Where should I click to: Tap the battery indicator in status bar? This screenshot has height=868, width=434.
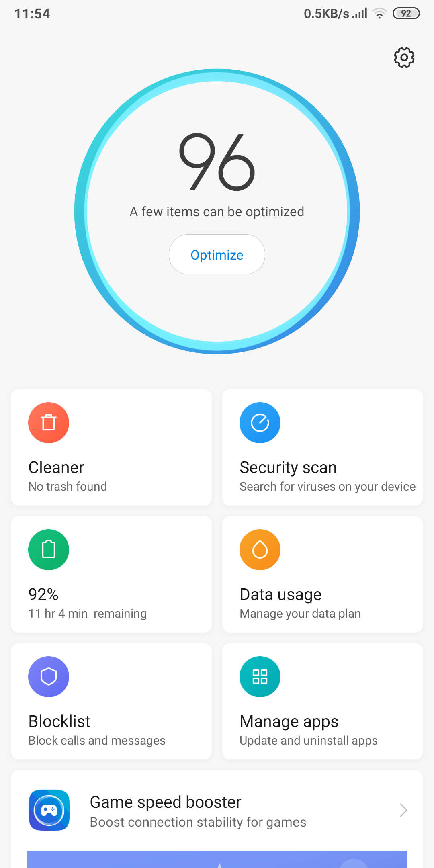[406, 14]
